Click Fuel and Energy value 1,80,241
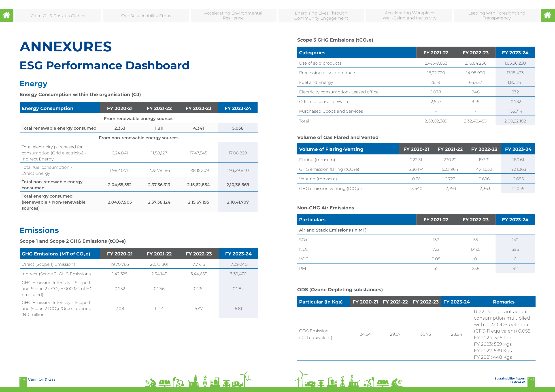This screenshot has width=555, height=392. point(515,82)
